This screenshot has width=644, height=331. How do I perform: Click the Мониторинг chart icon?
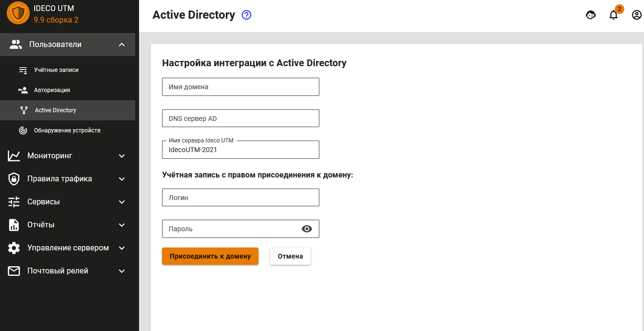pos(14,156)
